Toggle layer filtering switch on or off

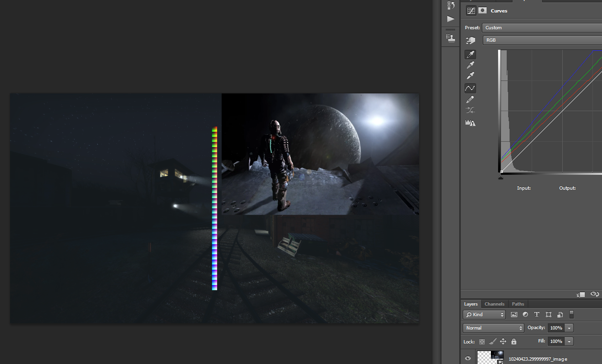(571, 315)
